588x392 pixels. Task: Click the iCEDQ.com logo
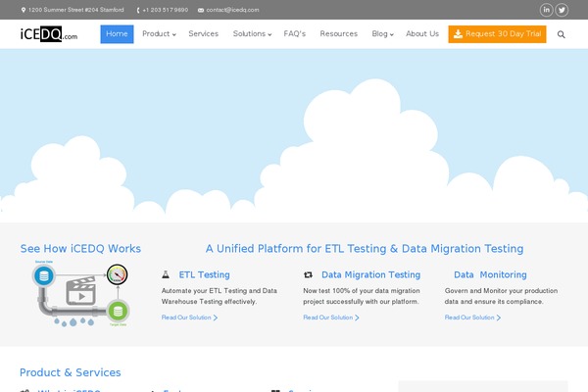[x=49, y=34]
